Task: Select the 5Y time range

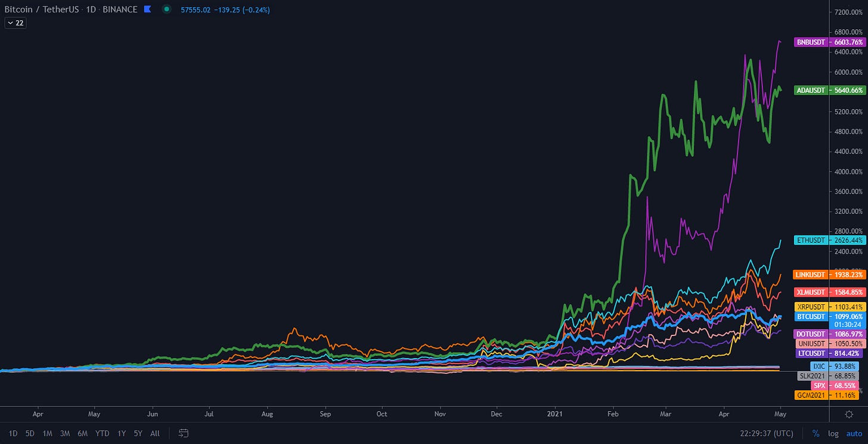Action: (138, 433)
